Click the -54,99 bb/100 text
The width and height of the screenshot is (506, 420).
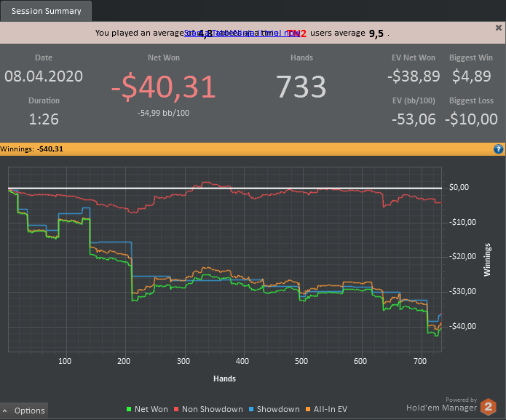click(x=164, y=113)
